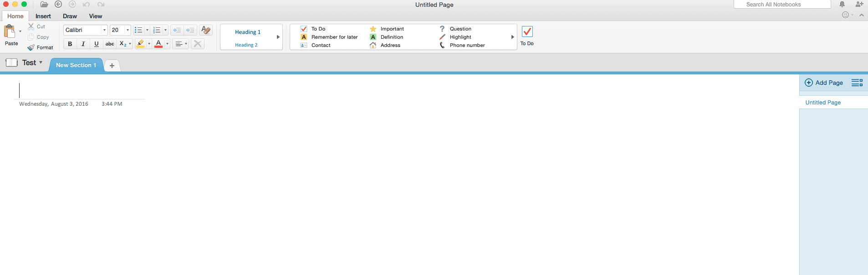Toggle underline formatting
The height and width of the screenshot is (275, 868).
tap(96, 44)
